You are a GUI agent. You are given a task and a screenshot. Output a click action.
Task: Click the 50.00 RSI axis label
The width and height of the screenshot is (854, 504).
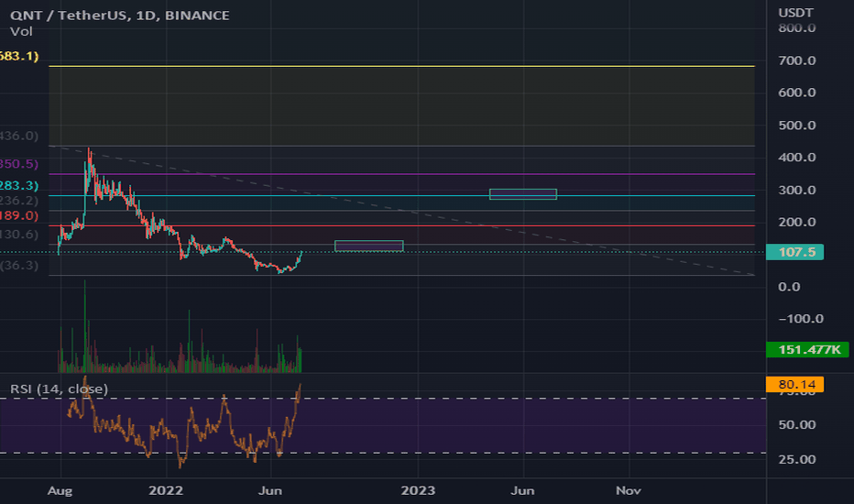797,424
